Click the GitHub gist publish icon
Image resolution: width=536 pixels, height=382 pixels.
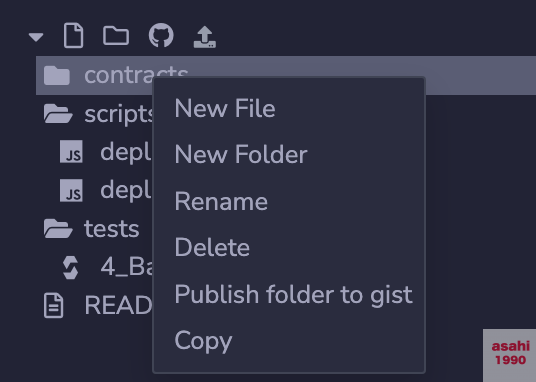[161, 35]
